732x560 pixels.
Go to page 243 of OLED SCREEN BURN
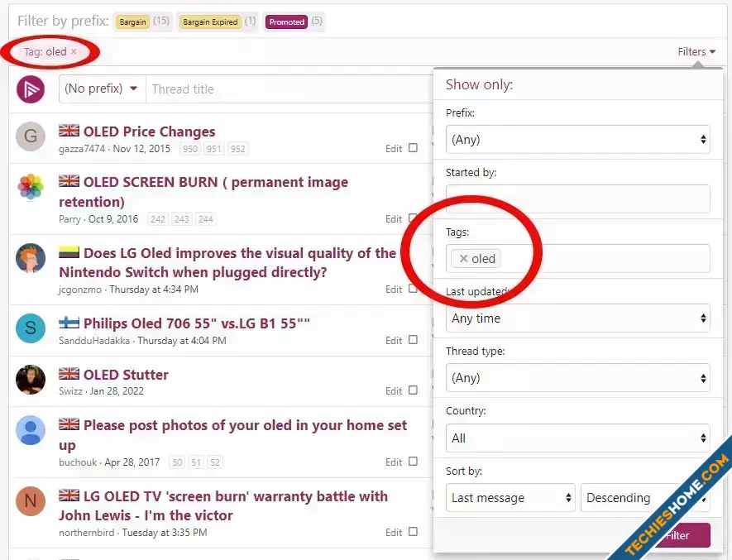[x=182, y=219]
